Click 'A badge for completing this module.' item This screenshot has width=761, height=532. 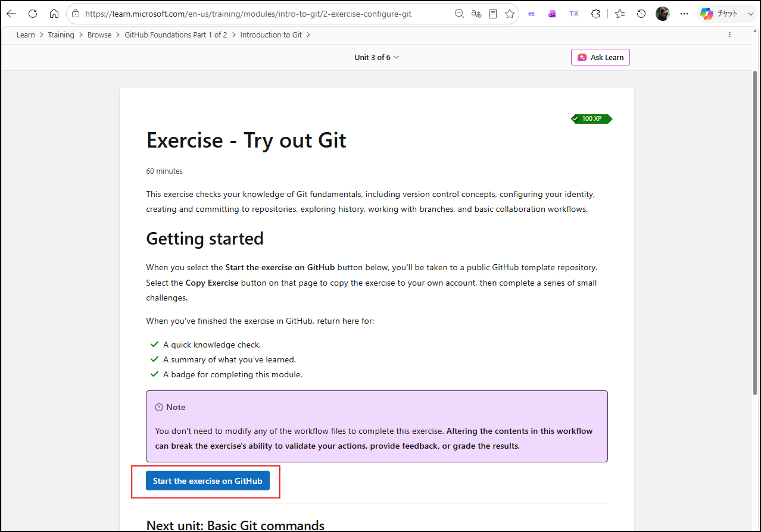(x=233, y=375)
